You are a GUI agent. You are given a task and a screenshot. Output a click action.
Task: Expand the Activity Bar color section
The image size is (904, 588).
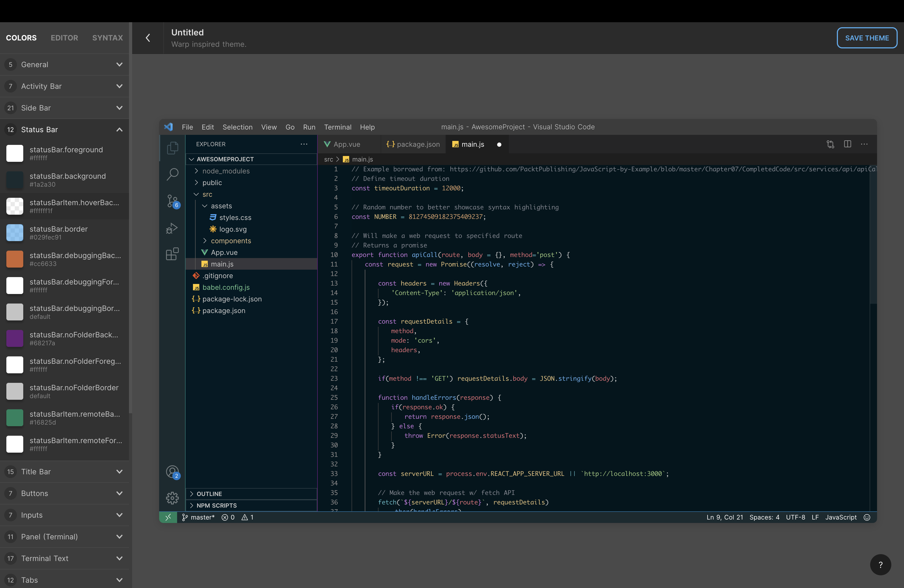(x=119, y=86)
